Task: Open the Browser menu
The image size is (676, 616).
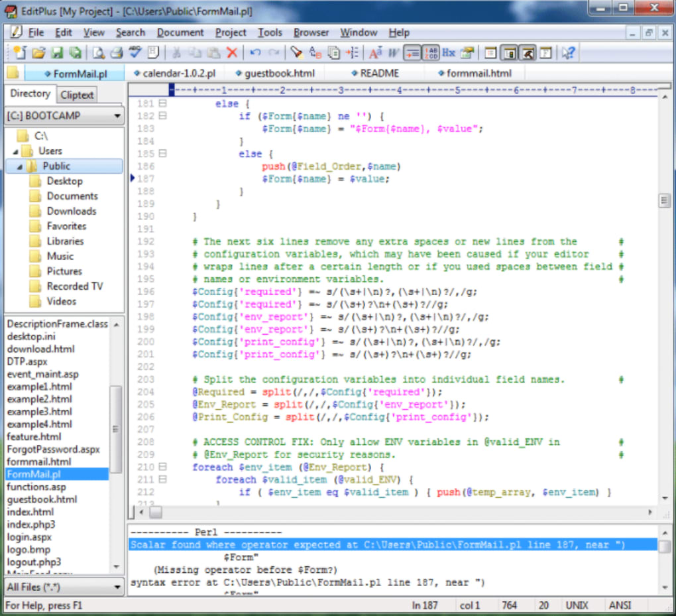Action: 311,32
